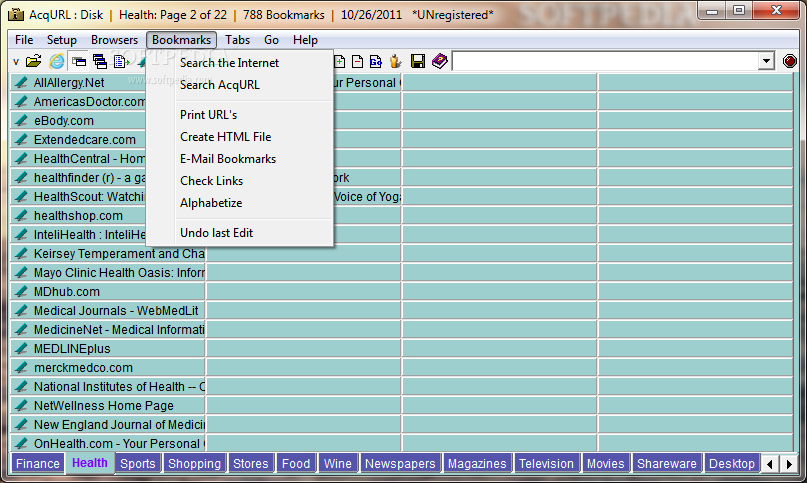Open the Go menu
The height and width of the screenshot is (483, 807).
coord(271,40)
